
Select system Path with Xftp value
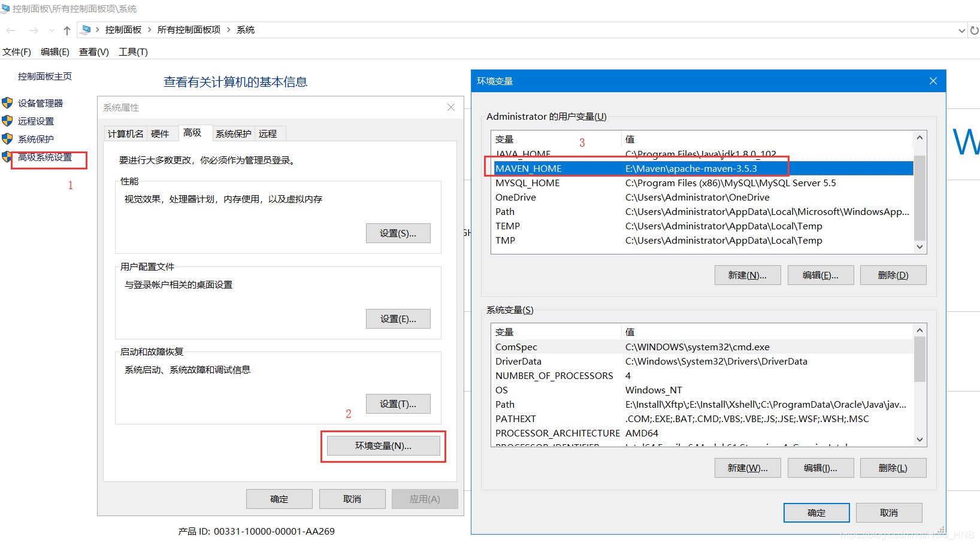(703, 405)
